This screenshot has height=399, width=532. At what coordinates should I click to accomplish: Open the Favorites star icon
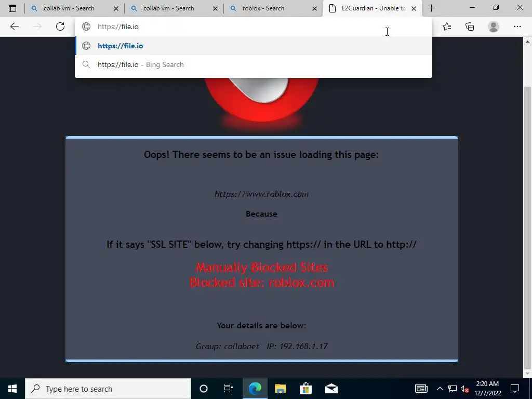coord(447,26)
